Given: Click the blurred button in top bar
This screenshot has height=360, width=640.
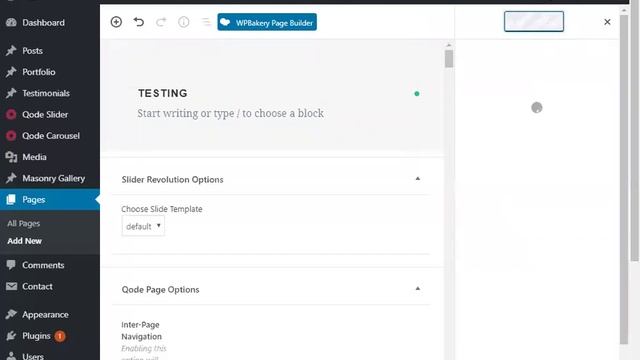Looking at the screenshot, I should pos(534,21).
